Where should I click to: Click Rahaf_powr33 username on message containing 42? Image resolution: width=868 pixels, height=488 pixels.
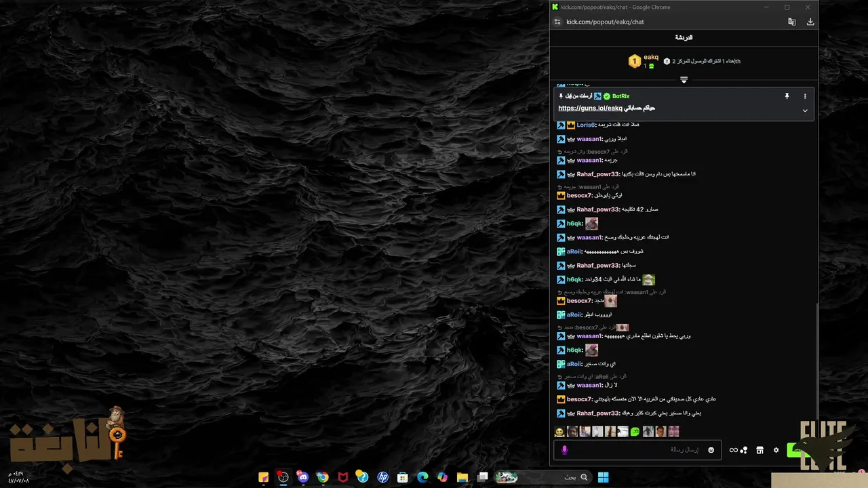[598, 209]
